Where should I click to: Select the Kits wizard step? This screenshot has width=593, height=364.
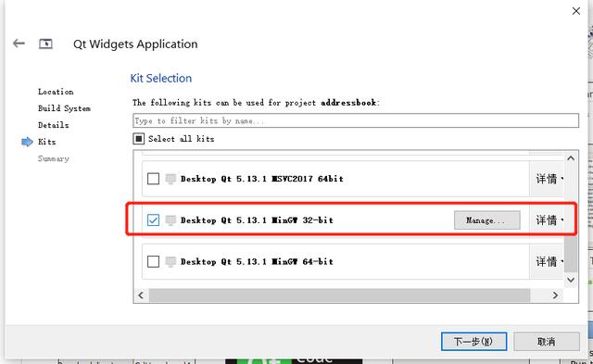tap(47, 142)
